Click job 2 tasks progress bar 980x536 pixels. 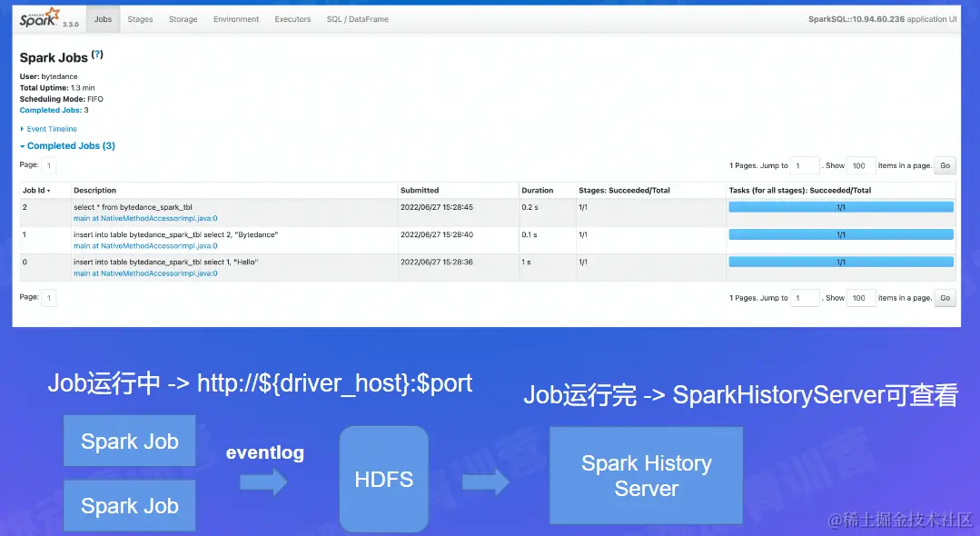(841, 207)
